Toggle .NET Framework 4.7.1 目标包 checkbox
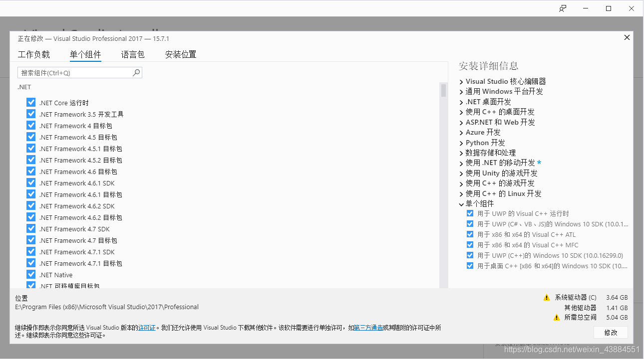Image resolution: width=644 pixels, height=359 pixels. [31, 263]
